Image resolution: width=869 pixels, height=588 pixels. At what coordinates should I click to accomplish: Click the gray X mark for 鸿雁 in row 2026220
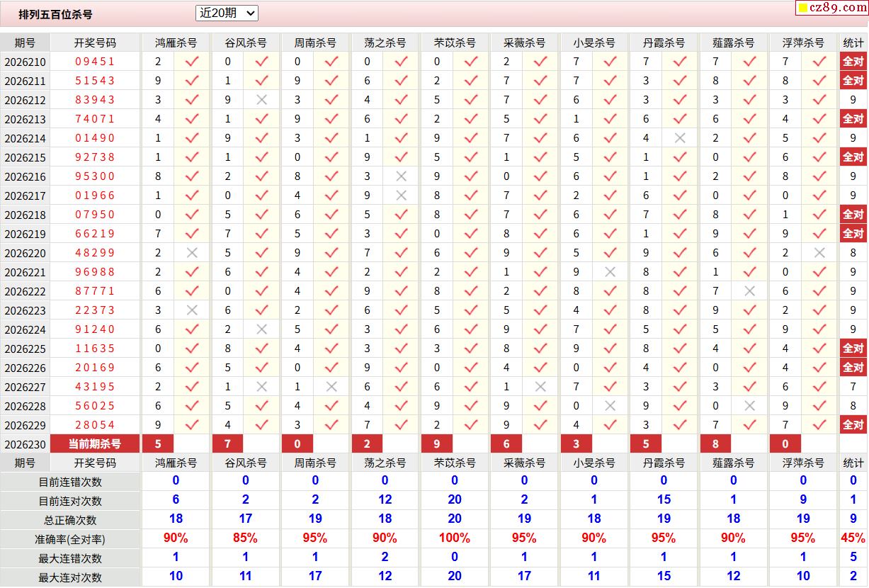(192, 253)
